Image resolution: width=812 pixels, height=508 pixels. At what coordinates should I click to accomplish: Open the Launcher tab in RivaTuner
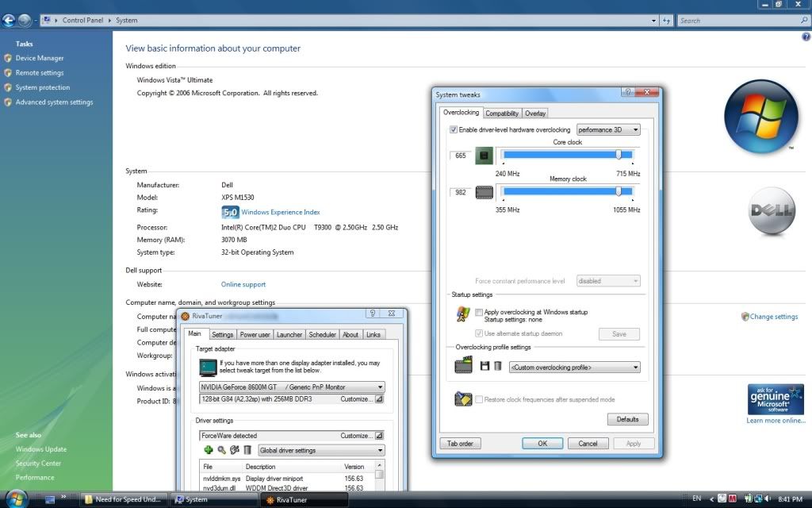(289, 334)
